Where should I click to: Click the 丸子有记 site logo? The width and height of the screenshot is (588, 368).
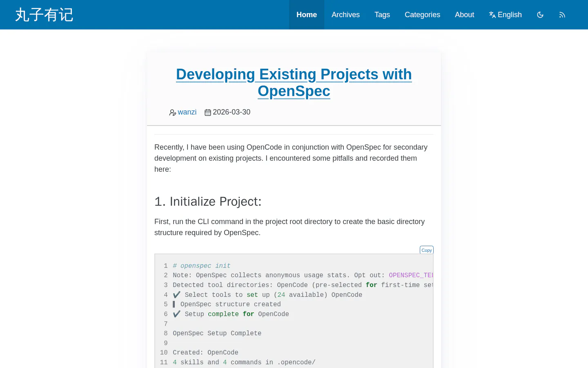(x=44, y=15)
